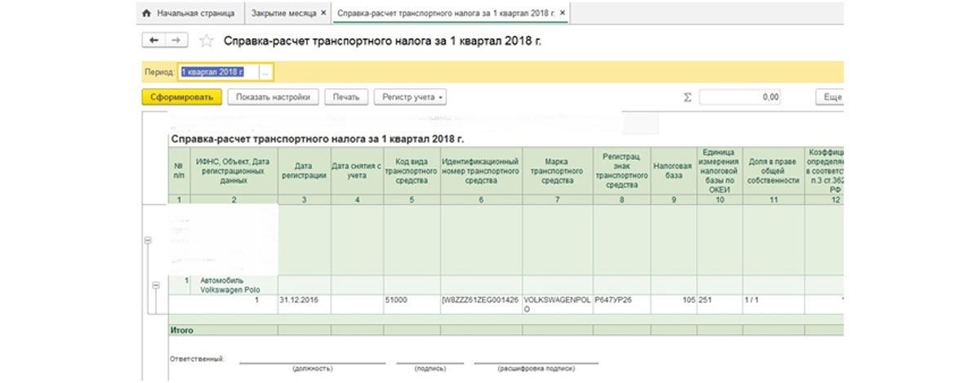Close the Справка-расчет транспортного налога tab

562,14
